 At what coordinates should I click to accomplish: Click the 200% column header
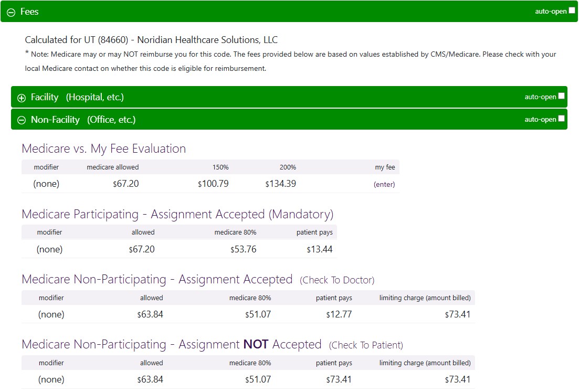click(288, 167)
